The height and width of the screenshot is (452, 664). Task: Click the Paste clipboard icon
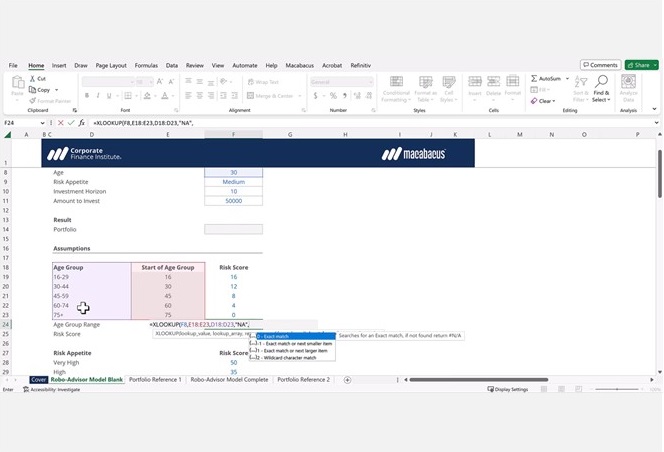pyautogui.click(x=17, y=82)
